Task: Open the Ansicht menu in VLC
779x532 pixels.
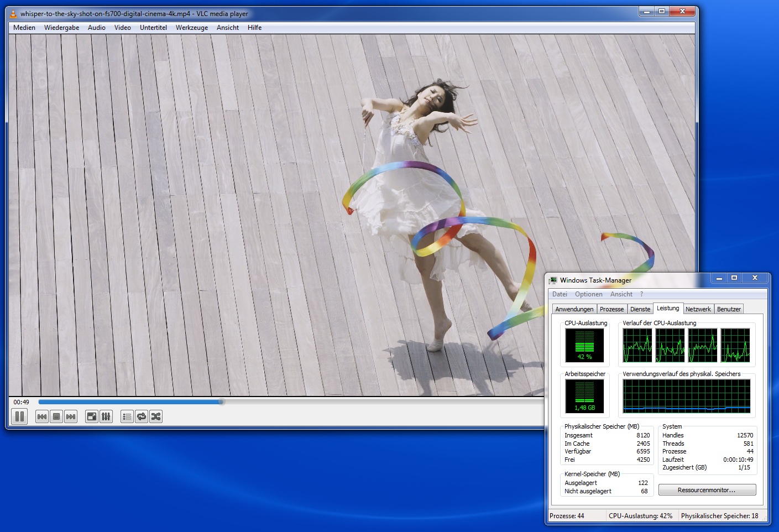Action: (x=228, y=28)
